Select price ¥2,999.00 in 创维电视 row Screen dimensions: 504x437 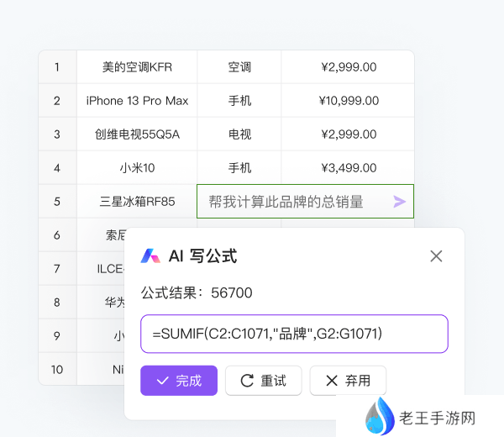(x=349, y=134)
